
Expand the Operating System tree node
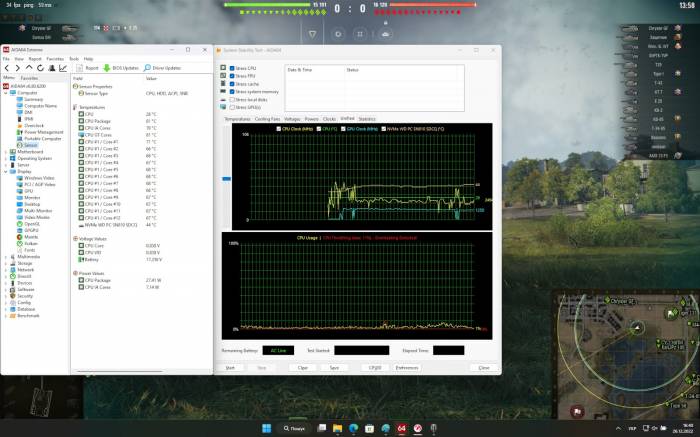6,158
